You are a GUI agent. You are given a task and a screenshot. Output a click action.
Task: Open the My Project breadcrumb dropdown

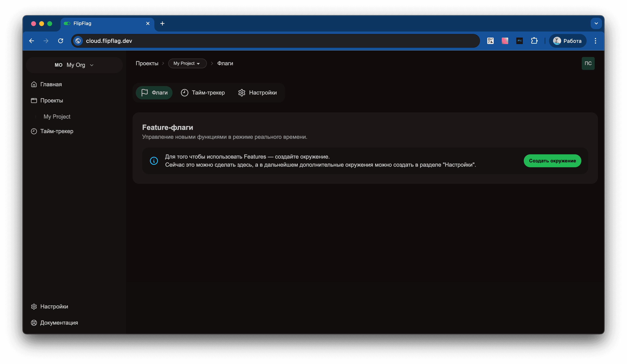pyautogui.click(x=187, y=63)
